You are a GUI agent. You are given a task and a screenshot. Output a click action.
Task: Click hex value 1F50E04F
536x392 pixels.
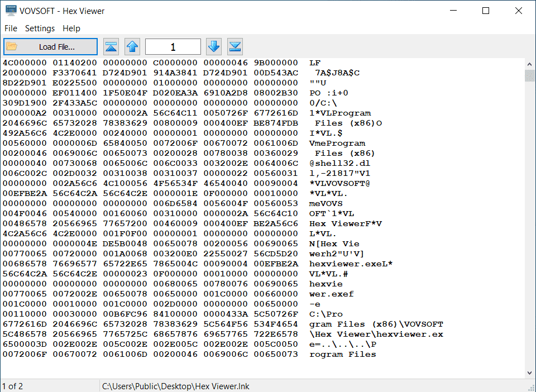(125, 93)
